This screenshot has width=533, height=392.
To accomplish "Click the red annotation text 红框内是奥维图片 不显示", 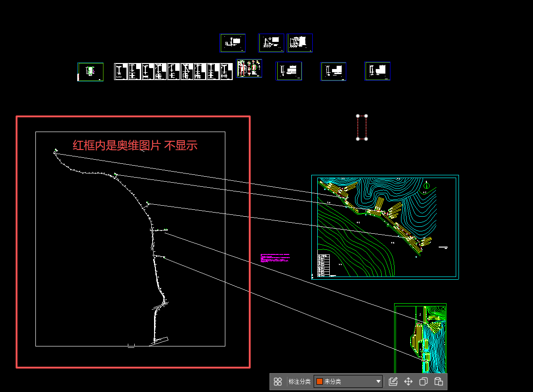I will pyautogui.click(x=135, y=145).
